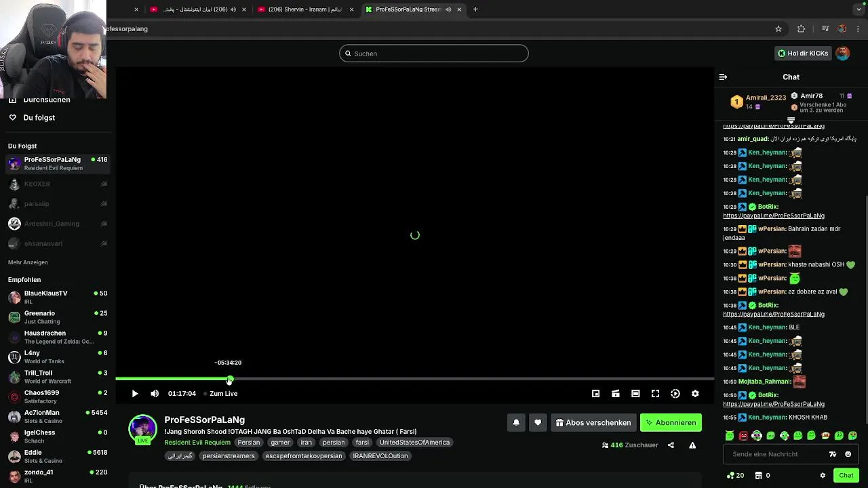Image resolution: width=868 pixels, height=488 pixels.
Task: Share the stream with the share icon
Action: coord(671,445)
